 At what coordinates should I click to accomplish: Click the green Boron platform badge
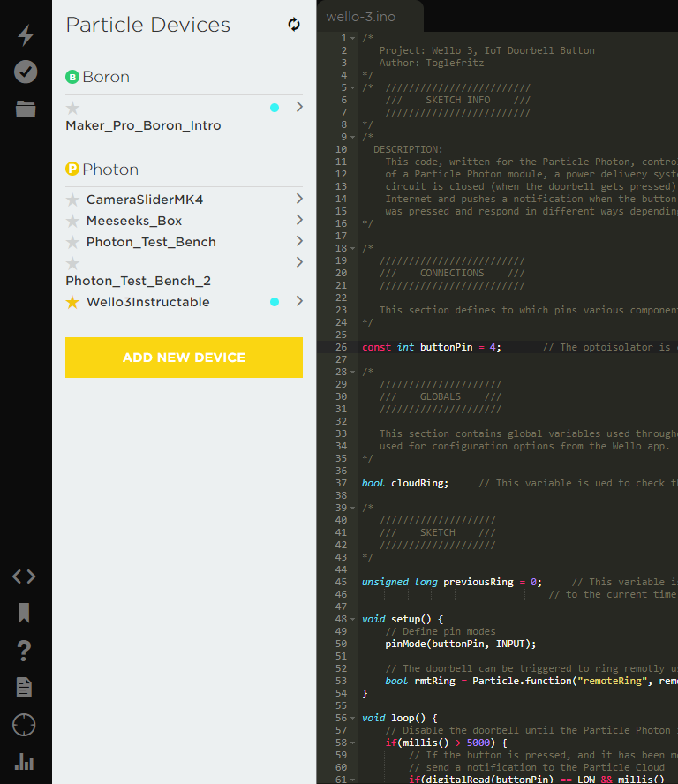pyautogui.click(x=72, y=77)
